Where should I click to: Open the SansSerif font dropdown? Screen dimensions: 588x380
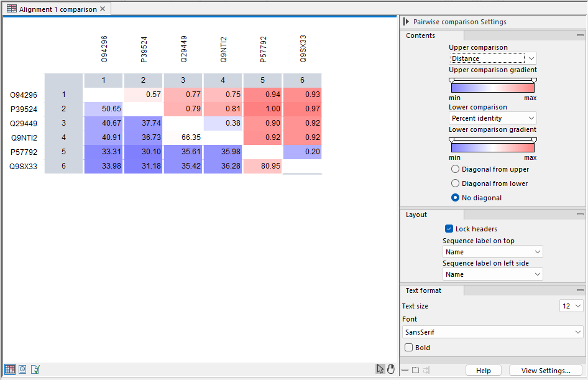pyautogui.click(x=492, y=331)
